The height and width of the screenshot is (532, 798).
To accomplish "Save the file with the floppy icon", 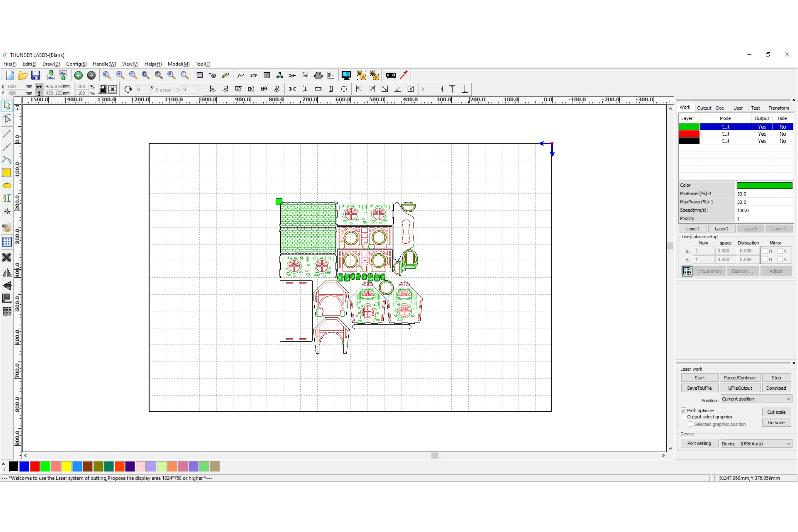I will [x=36, y=75].
